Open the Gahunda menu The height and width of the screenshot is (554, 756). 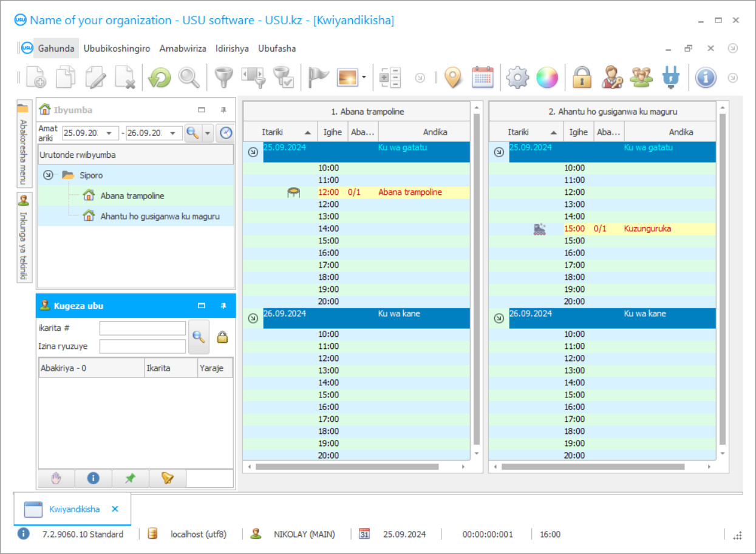coord(56,49)
